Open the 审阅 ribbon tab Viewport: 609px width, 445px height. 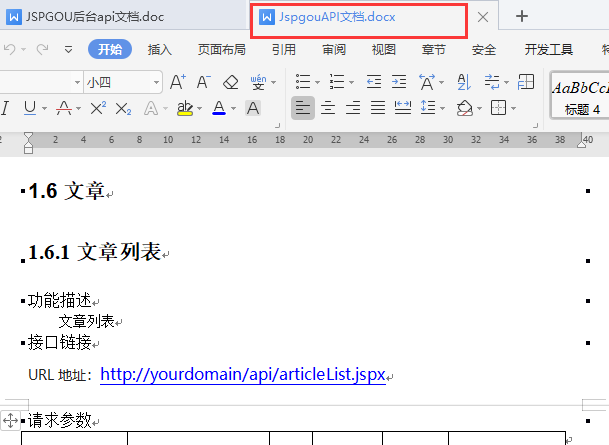pyautogui.click(x=334, y=49)
